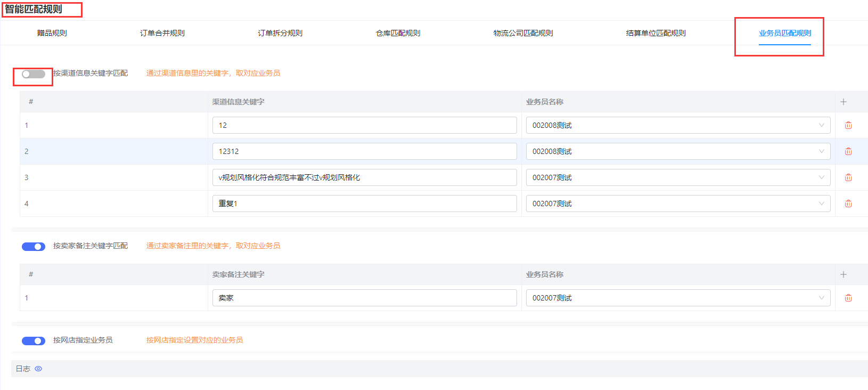Click the keyword field containing '重复1'
868x390 pixels.
[364, 204]
